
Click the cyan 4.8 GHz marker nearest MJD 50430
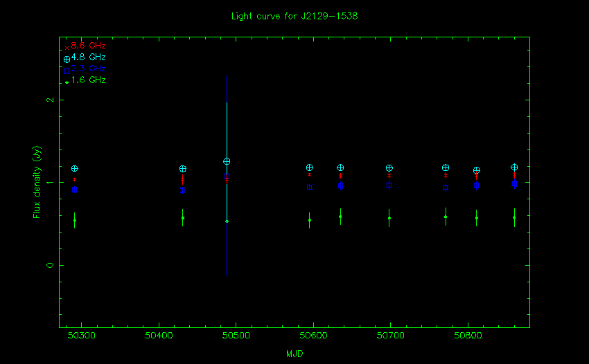pyautogui.click(x=183, y=169)
